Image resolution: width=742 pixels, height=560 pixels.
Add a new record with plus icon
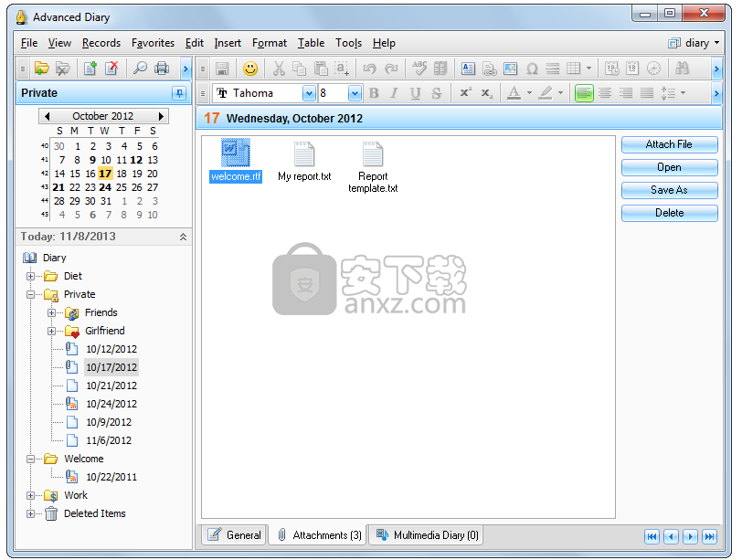coord(90,69)
